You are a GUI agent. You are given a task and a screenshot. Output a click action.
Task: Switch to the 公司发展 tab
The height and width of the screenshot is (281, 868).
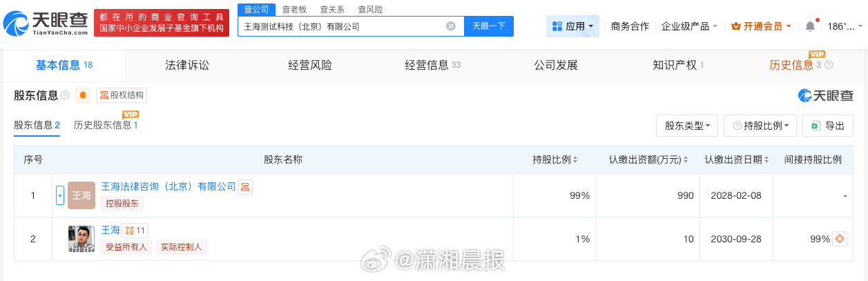point(555,66)
